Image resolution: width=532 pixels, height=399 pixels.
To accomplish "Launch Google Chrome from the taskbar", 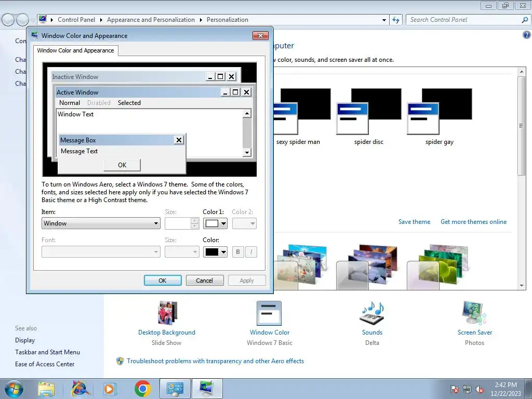I will pos(142,389).
